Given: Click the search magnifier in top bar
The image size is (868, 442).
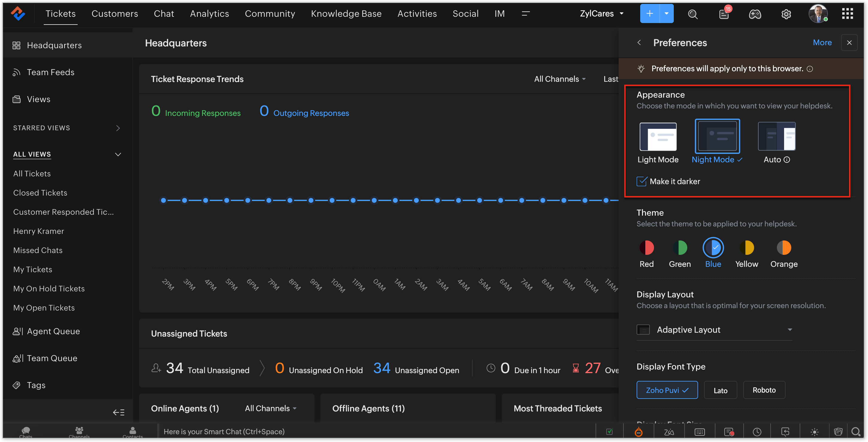Looking at the screenshot, I should click(x=692, y=14).
